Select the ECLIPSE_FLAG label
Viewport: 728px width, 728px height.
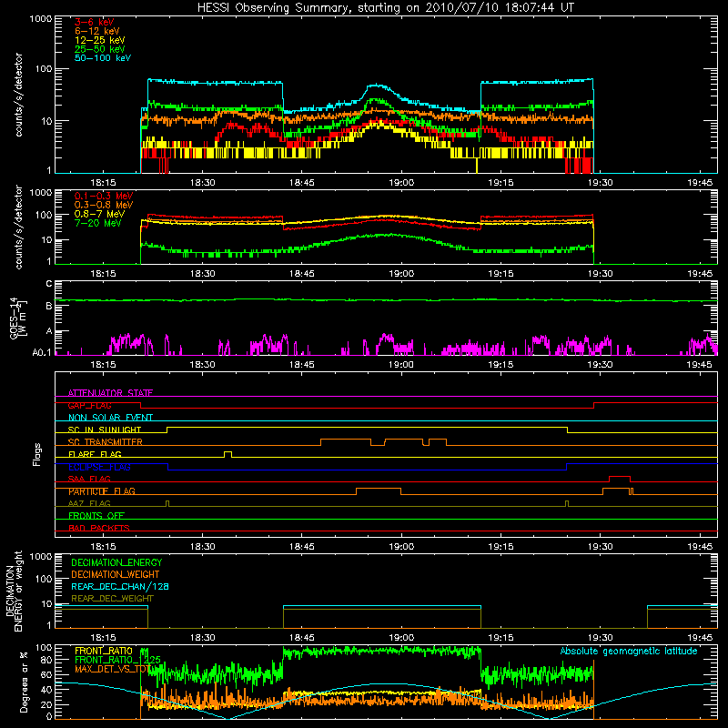tap(99, 467)
